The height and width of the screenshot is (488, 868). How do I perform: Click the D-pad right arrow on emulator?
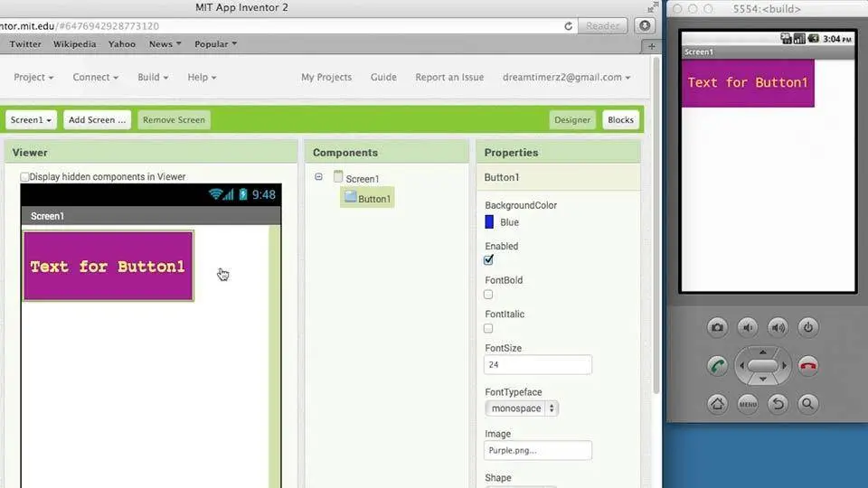[x=785, y=366]
